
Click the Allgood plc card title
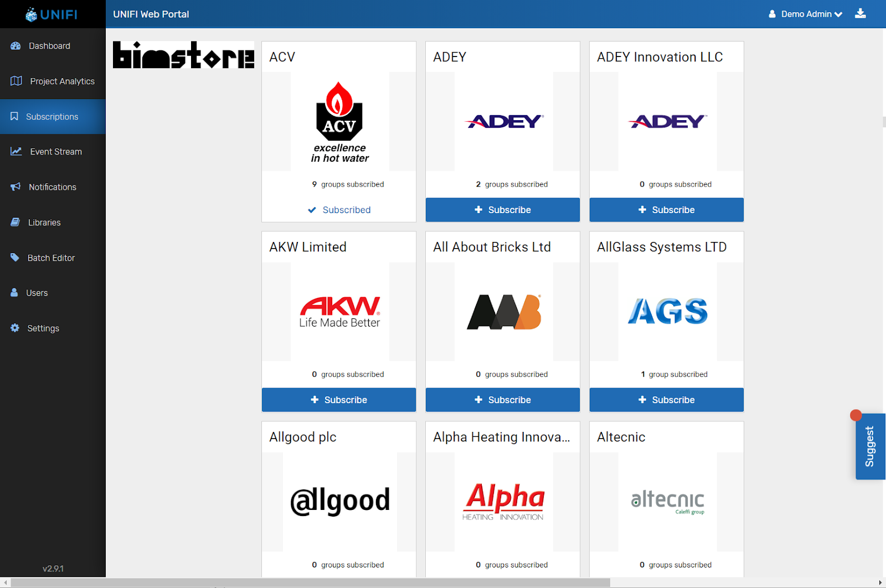pyautogui.click(x=303, y=437)
